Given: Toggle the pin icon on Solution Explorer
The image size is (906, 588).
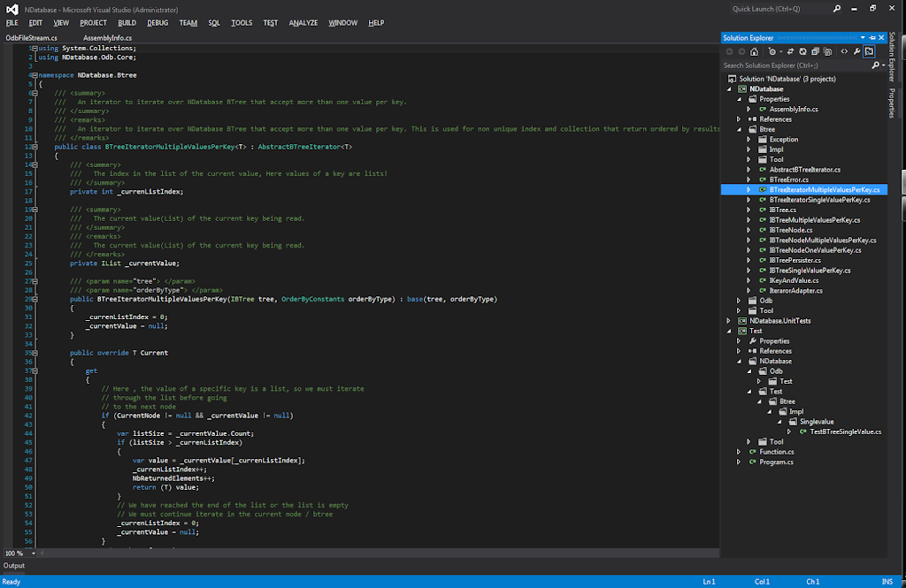Looking at the screenshot, I should point(873,38).
